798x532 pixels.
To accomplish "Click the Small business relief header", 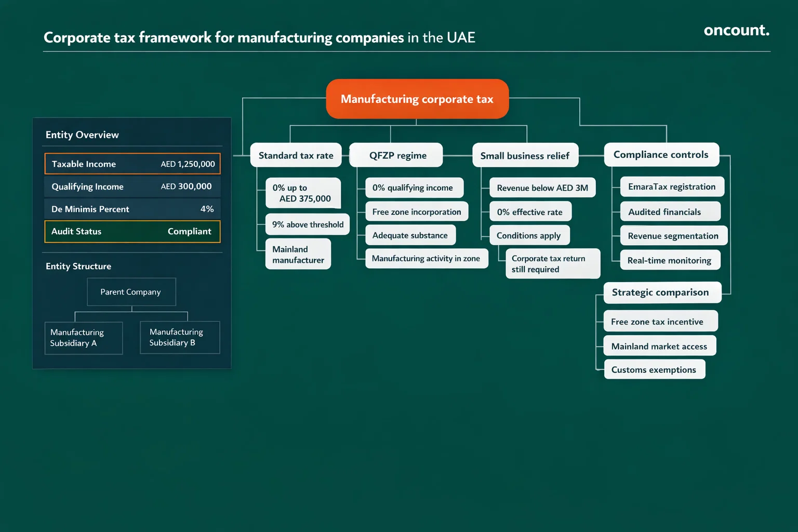I will tap(525, 155).
